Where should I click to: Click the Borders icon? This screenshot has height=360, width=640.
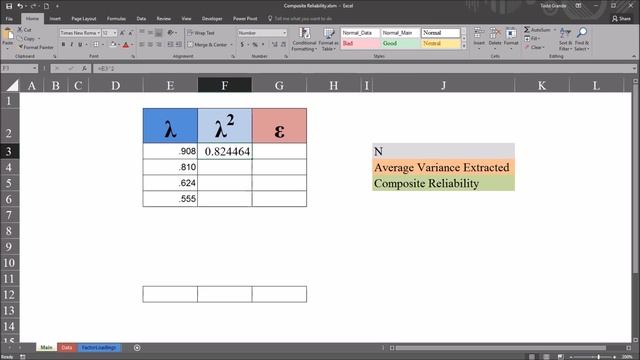pos(96,44)
